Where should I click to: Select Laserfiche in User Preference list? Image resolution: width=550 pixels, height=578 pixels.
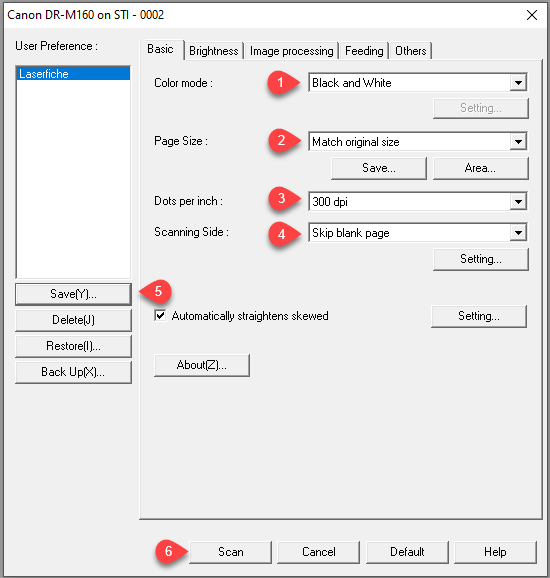click(73, 74)
